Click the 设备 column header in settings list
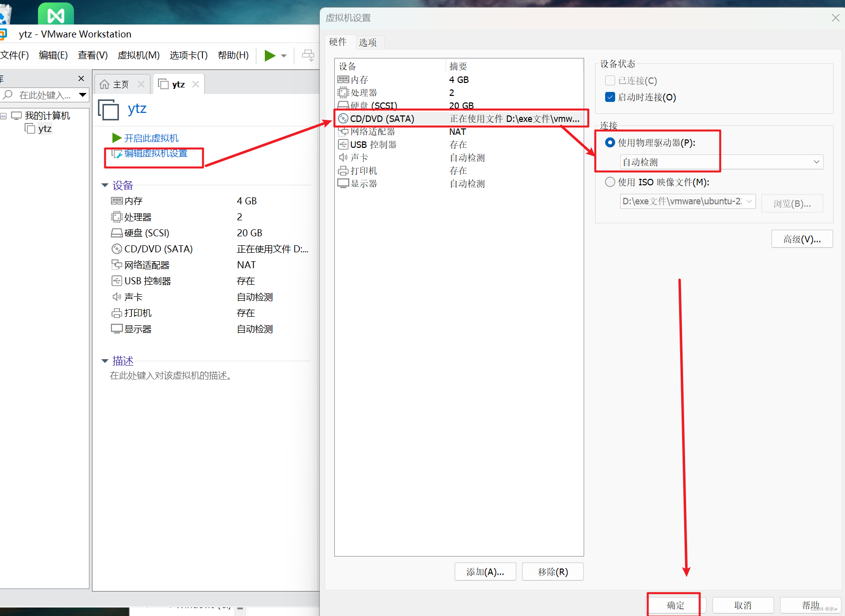The height and width of the screenshot is (616, 845). click(x=390, y=66)
